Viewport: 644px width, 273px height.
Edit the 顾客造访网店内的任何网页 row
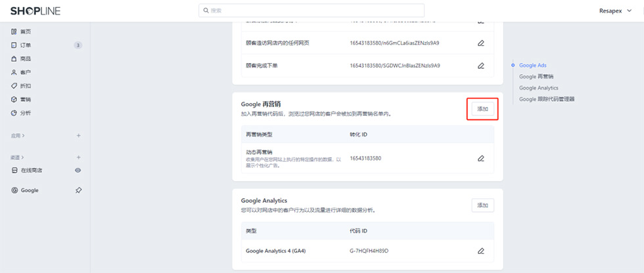click(x=481, y=43)
